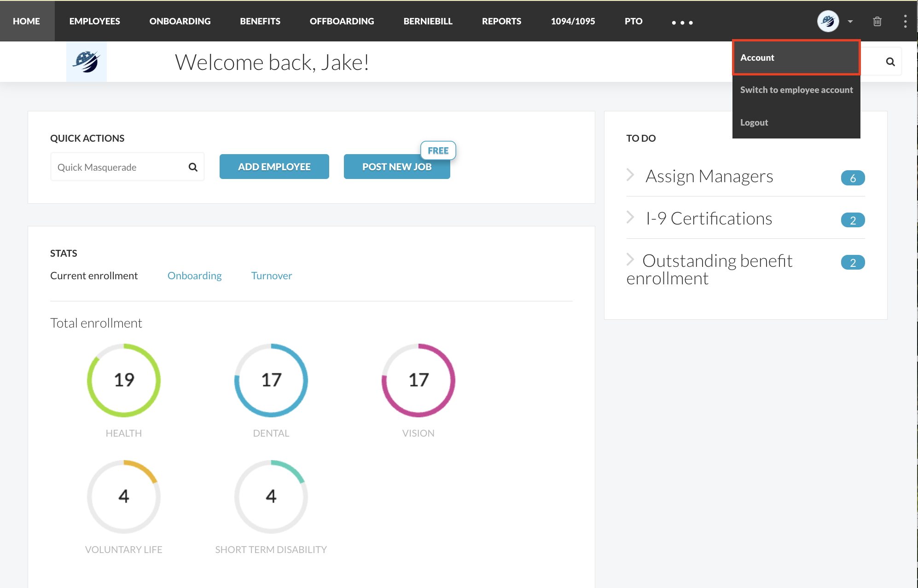Click the Health enrollment ring chart
Screen dimensions: 918x588
tap(124, 380)
